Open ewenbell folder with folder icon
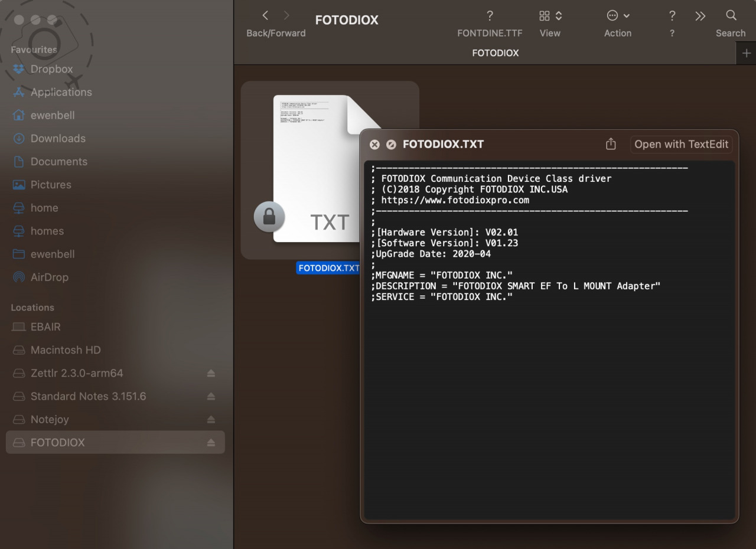756x549 pixels. pyautogui.click(x=53, y=254)
